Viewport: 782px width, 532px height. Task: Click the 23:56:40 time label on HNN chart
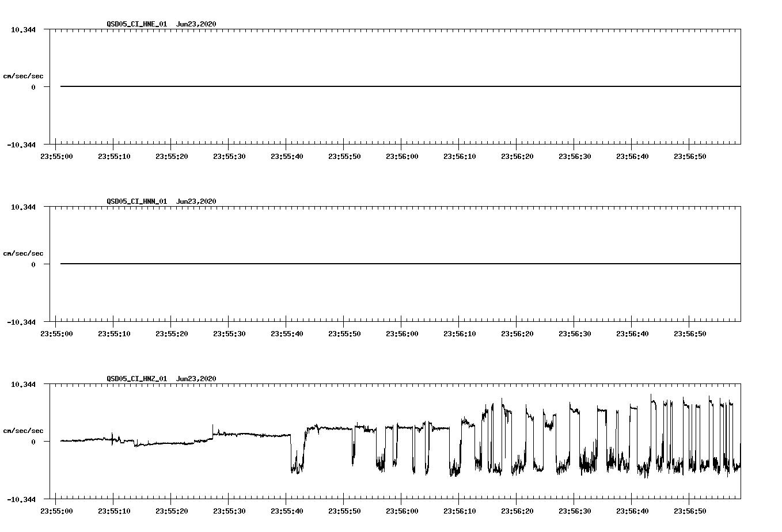(x=632, y=333)
